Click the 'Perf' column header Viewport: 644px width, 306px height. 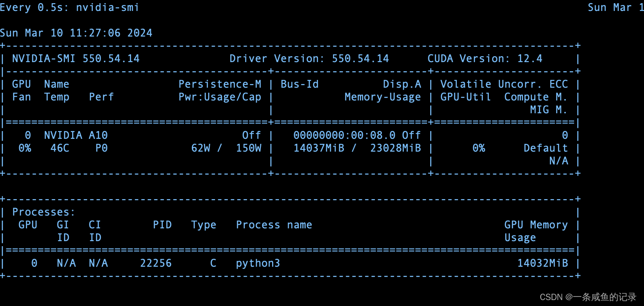point(101,97)
